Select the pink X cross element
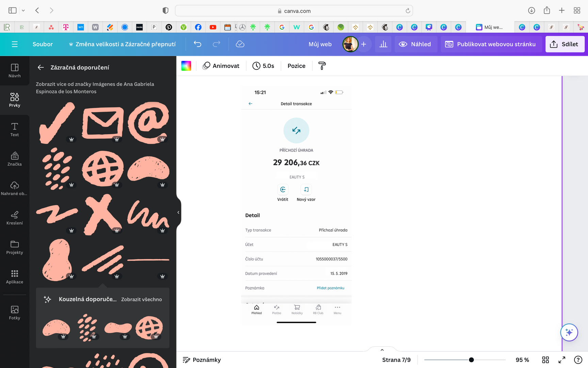The height and width of the screenshot is (368, 588). (x=102, y=214)
